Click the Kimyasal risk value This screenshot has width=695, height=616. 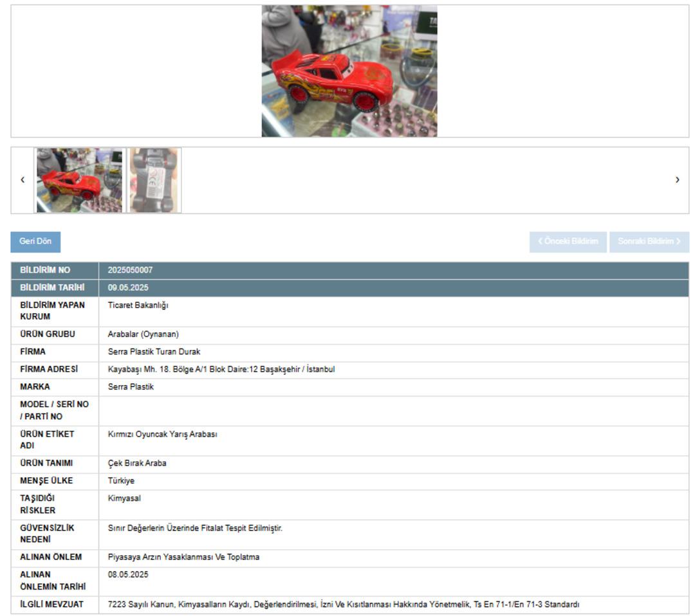(124, 498)
